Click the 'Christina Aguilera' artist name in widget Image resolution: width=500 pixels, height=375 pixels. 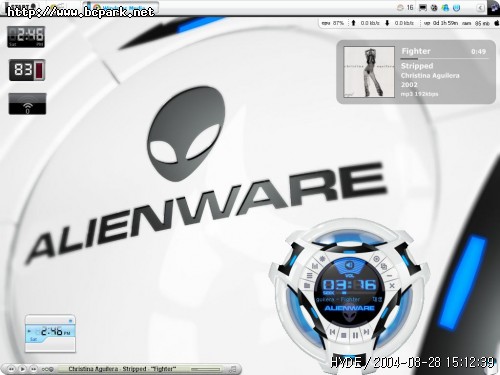point(430,76)
